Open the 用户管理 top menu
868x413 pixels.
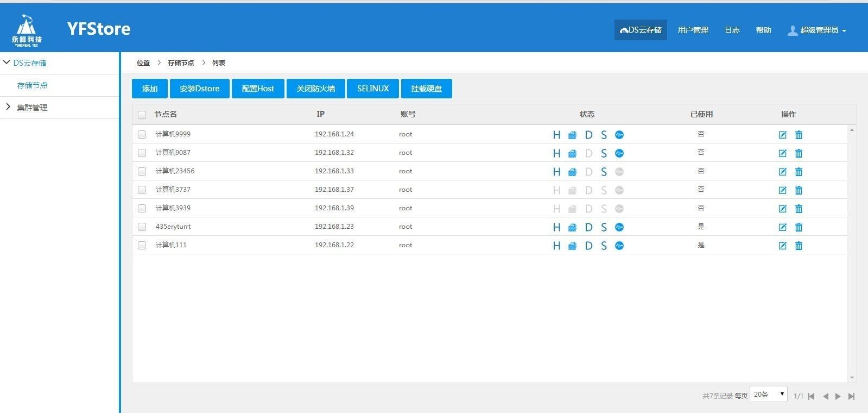click(x=693, y=30)
